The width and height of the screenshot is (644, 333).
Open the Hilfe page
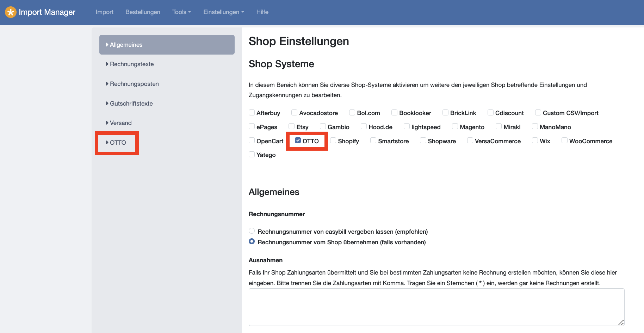click(x=262, y=12)
